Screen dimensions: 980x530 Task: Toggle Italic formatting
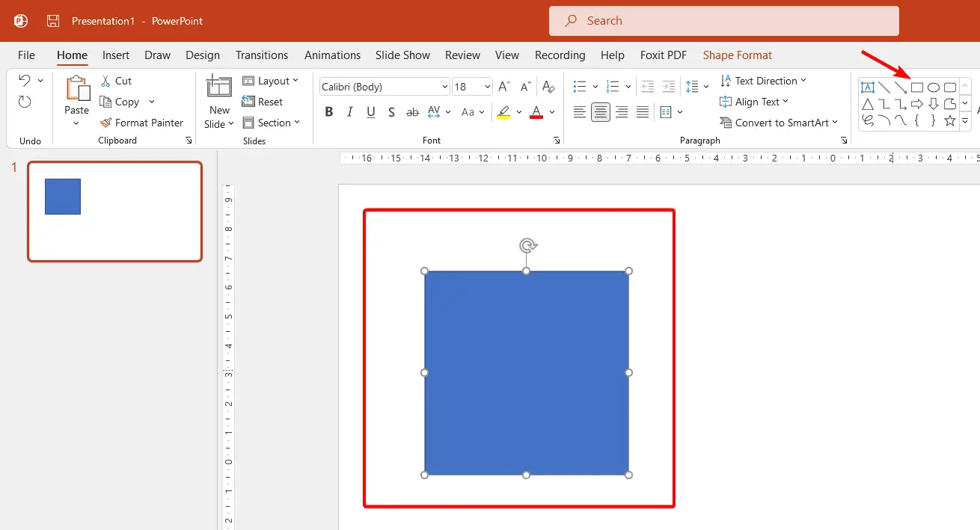[349, 112]
